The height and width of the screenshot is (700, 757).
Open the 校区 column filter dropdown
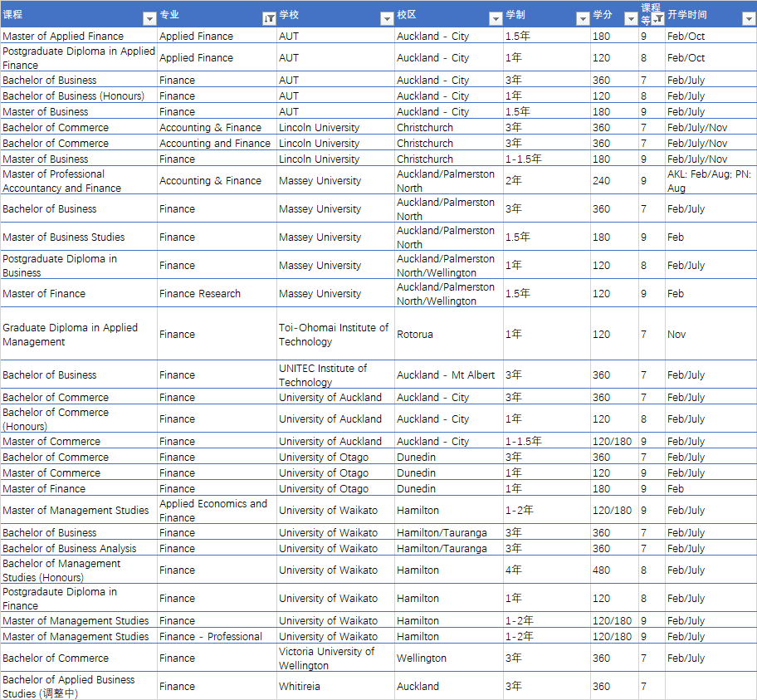point(496,19)
